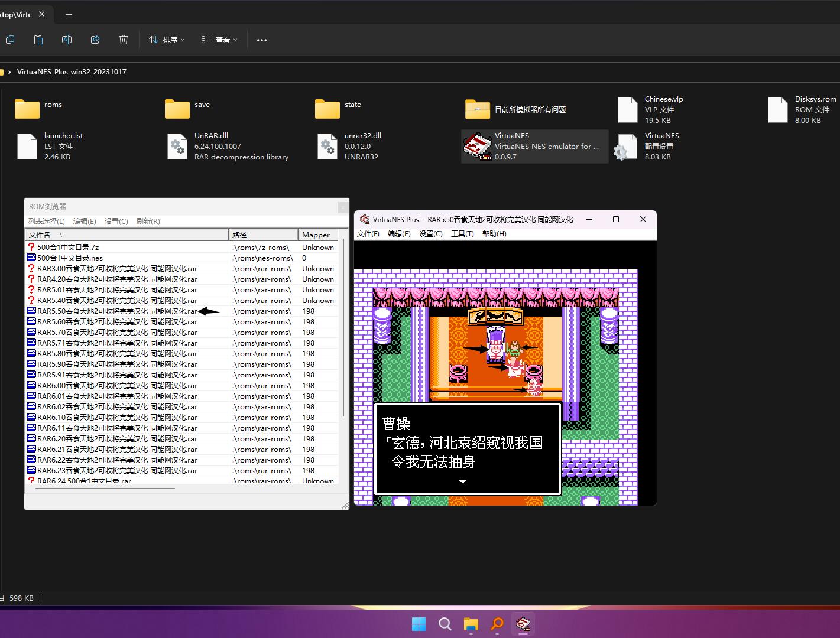Select the unrar32.dll file
840x638 pixels.
(350, 147)
